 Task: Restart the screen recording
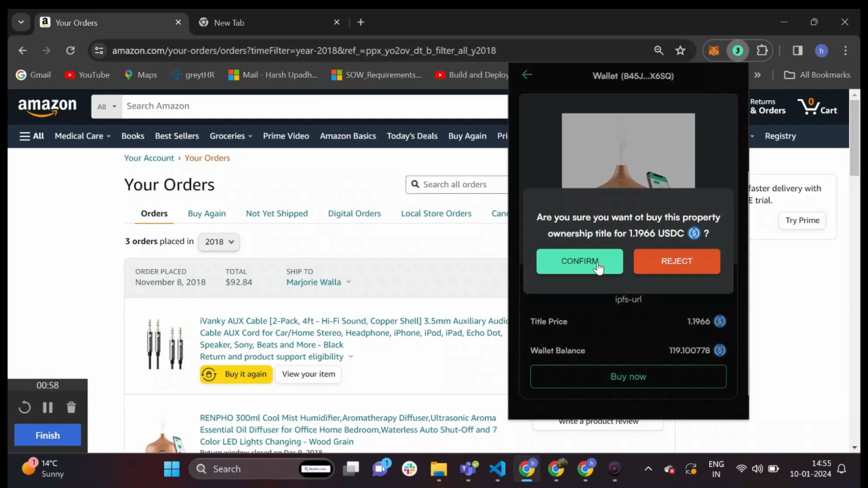coord(24,407)
